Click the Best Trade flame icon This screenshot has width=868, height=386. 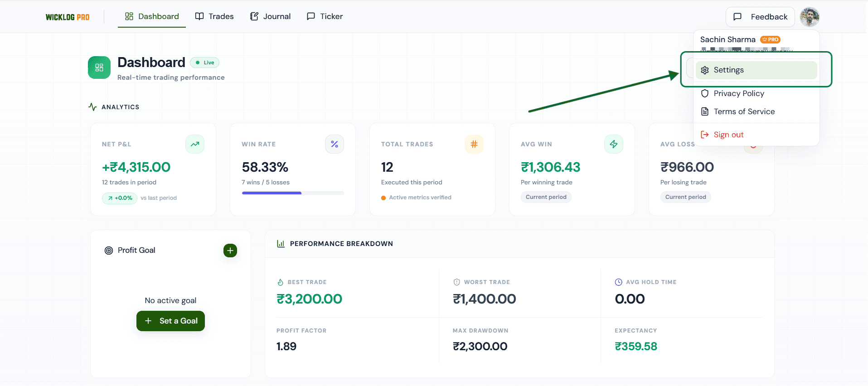point(280,282)
